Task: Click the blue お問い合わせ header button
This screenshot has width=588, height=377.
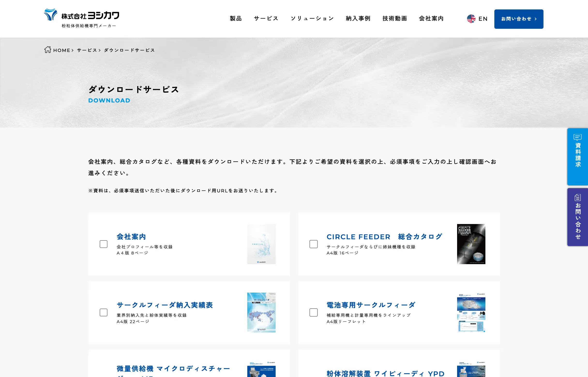Action: click(x=519, y=19)
